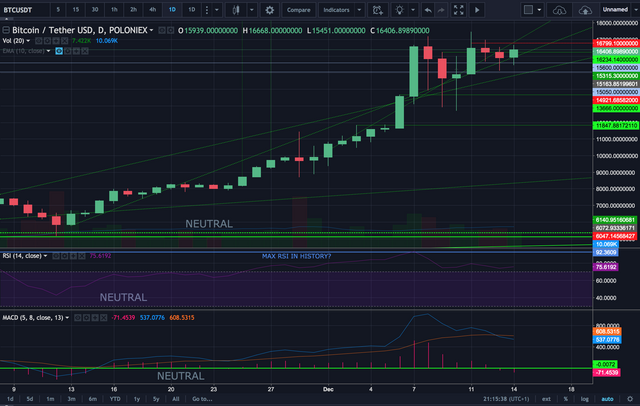
Task: Open RSI indicator format settings
Action: (x=64, y=256)
